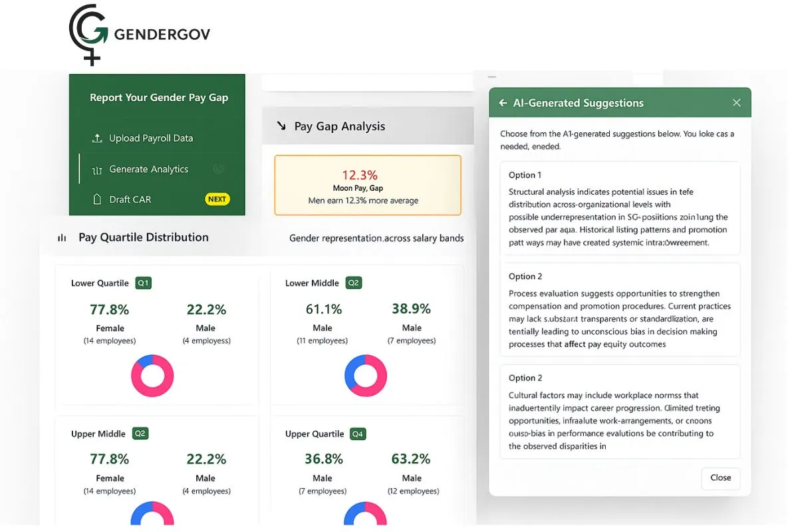Click the 77.8% value in Lower Quartile

click(x=110, y=309)
